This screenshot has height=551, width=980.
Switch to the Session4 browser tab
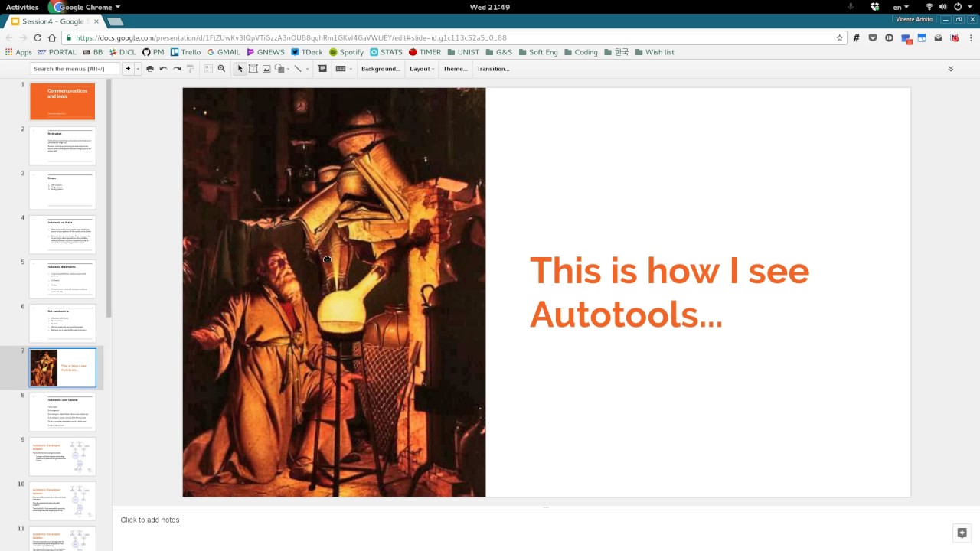click(52, 21)
